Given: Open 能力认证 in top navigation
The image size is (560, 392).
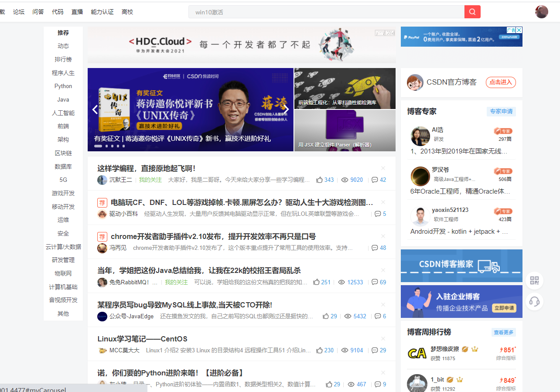Looking at the screenshot, I should tap(102, 12).
